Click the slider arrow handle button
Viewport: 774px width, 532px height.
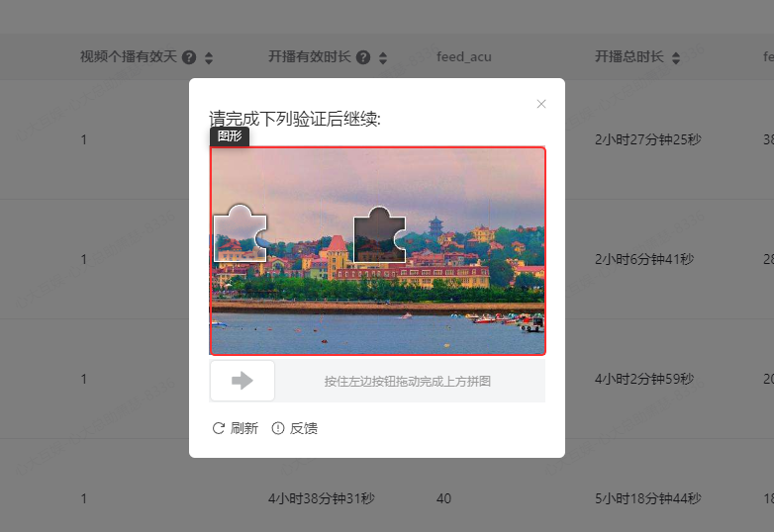click(242, 381)
